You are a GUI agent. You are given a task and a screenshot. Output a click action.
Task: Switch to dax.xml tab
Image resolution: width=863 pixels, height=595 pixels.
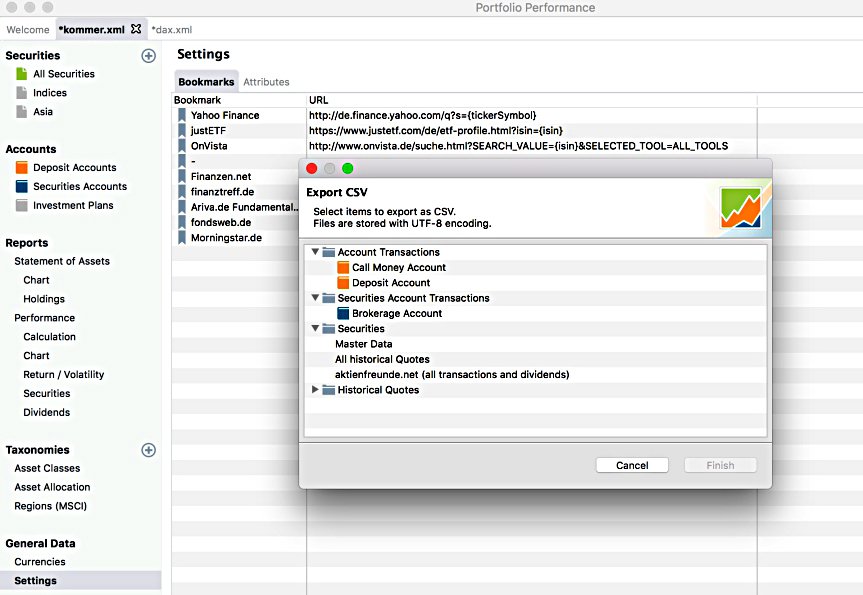tap(172, 30)
